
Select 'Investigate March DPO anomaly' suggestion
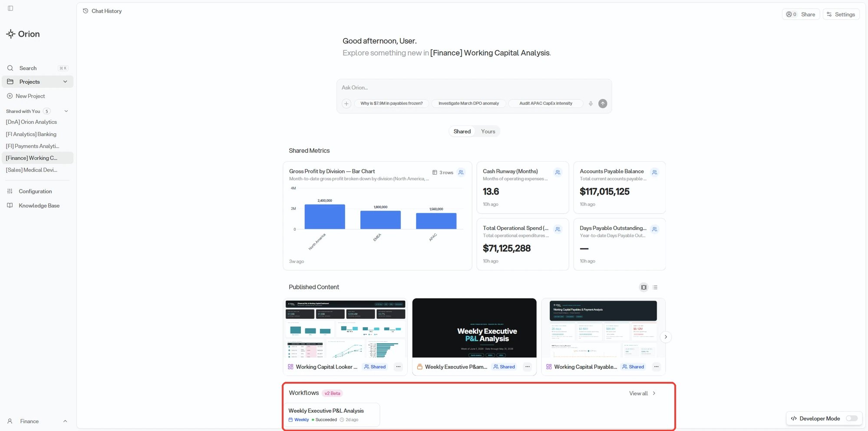469,103
